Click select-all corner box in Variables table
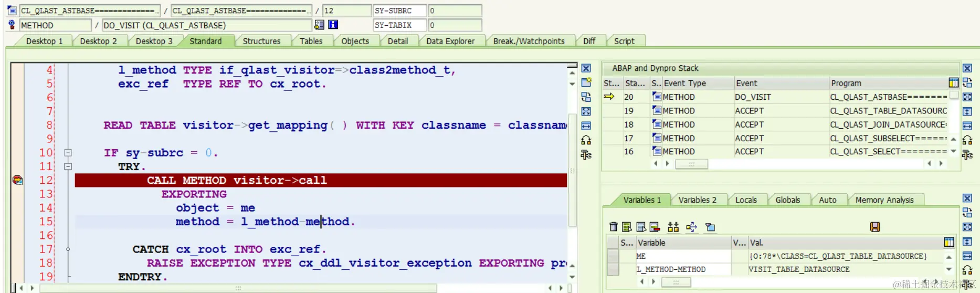Image resolution: width=980 pixels, height=293 pixels. click(613, 243)
